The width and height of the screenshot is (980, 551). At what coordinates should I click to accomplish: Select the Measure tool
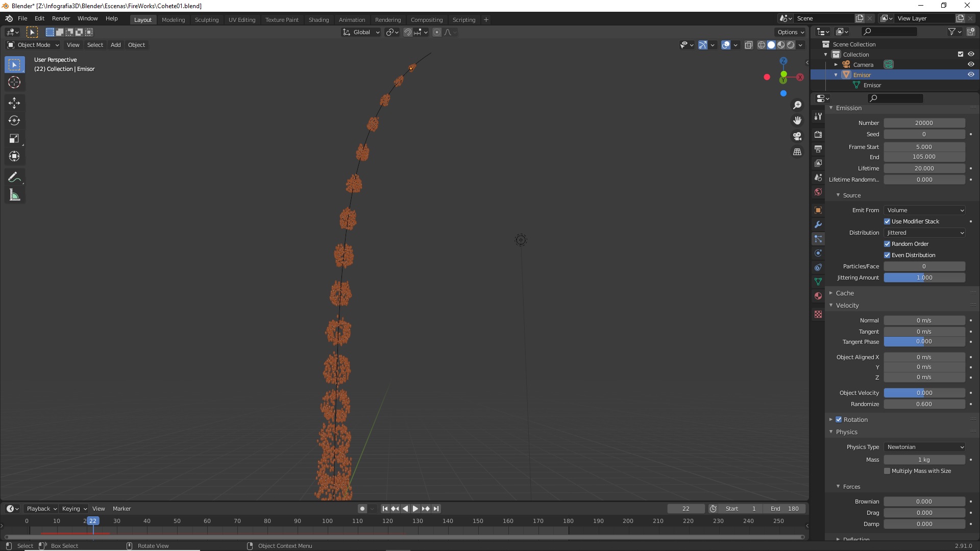[14, 195]
